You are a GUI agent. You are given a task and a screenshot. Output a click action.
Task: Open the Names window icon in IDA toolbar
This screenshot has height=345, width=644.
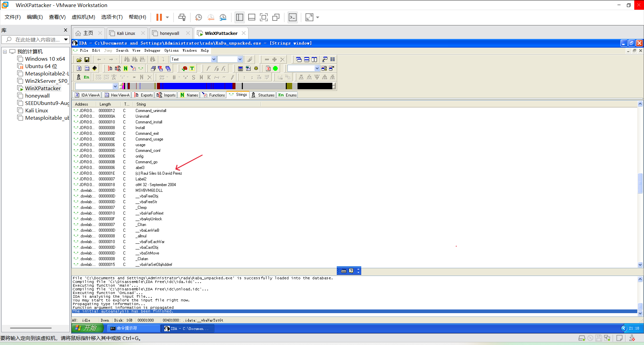tap(125, 68)
